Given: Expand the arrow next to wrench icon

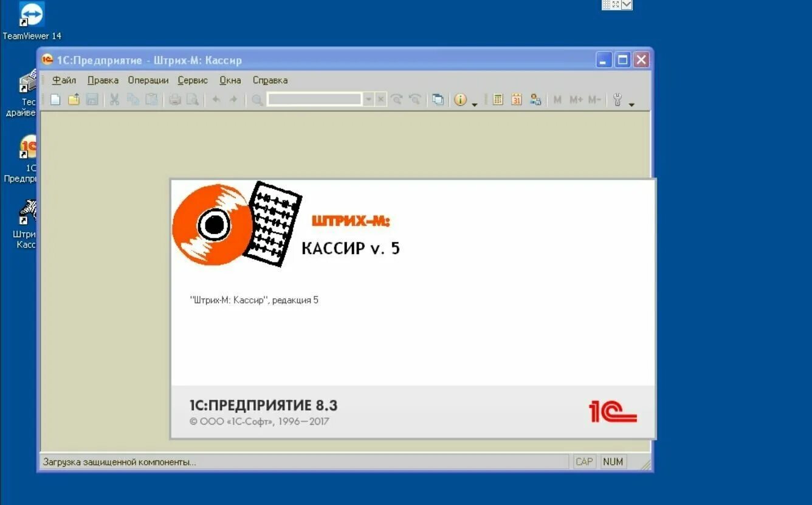Looking at the screenshot, I should 631,105.
